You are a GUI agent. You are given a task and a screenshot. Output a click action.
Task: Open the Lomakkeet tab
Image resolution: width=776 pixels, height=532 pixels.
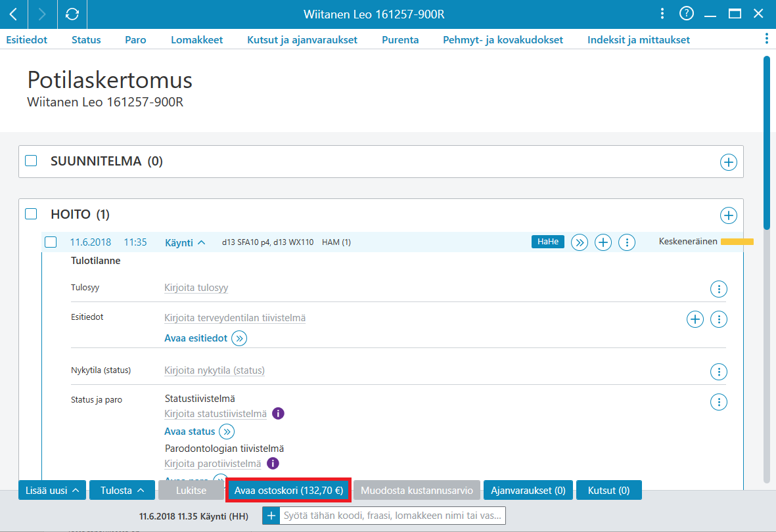[197, 39]
